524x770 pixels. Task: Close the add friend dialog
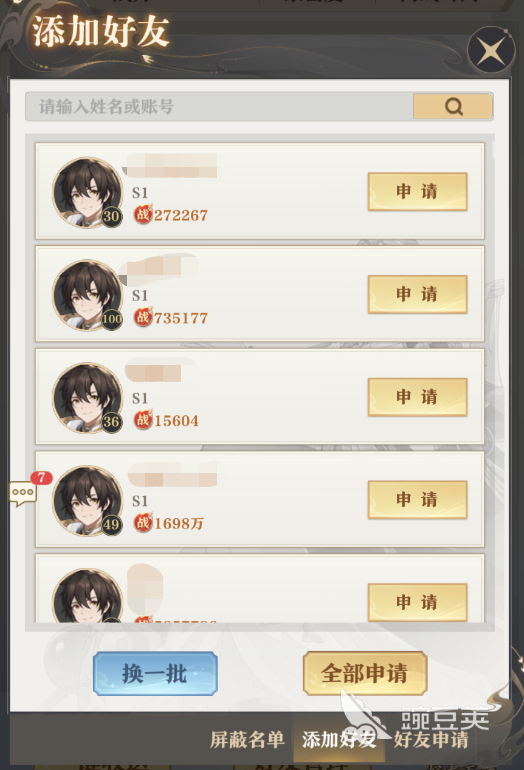(491, 51)
